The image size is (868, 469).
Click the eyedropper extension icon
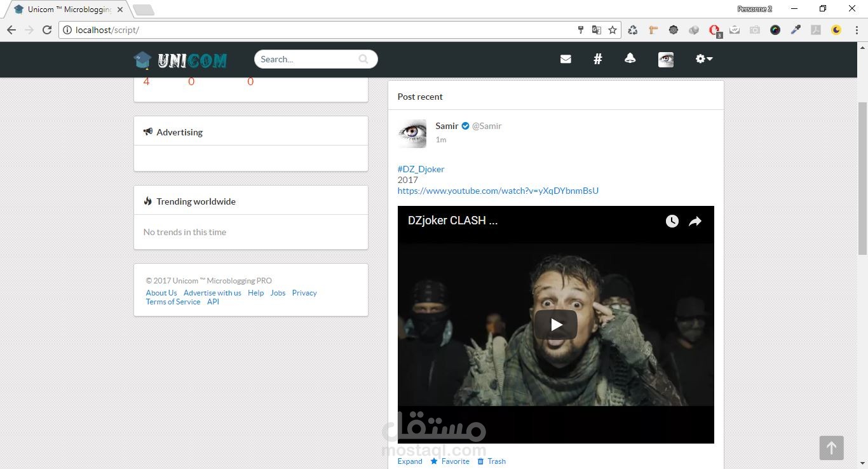tap(796, 30)
